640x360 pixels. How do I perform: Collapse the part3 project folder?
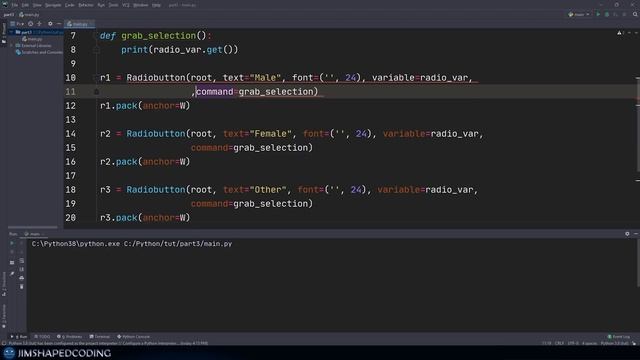[11, 32]
